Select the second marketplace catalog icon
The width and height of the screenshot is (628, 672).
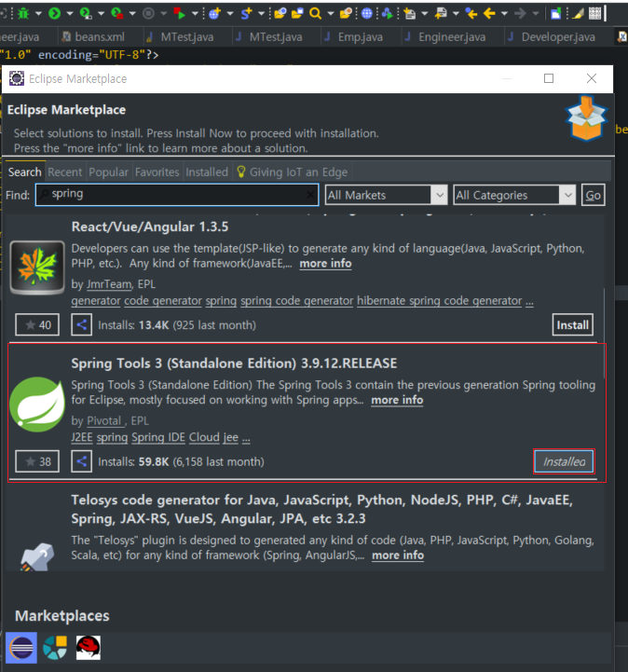55,648
